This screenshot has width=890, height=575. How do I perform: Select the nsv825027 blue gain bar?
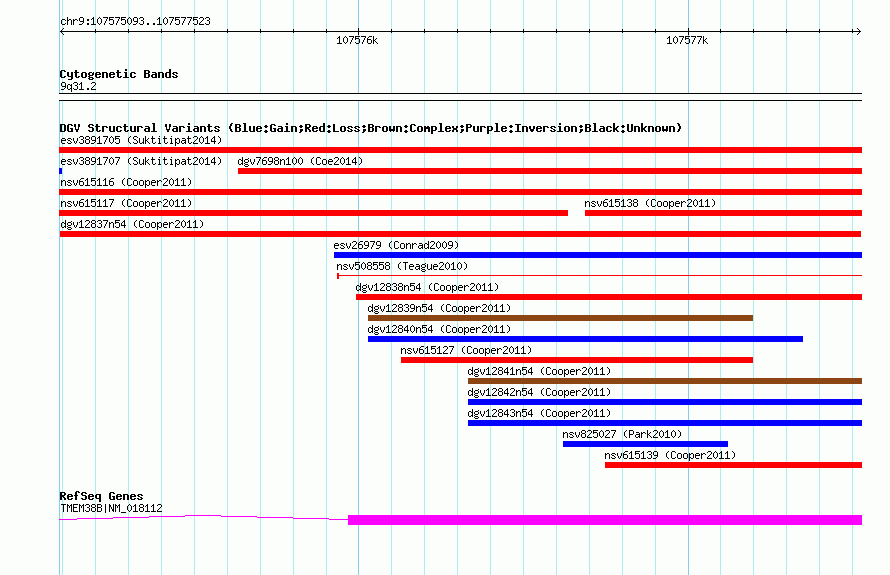645,444
